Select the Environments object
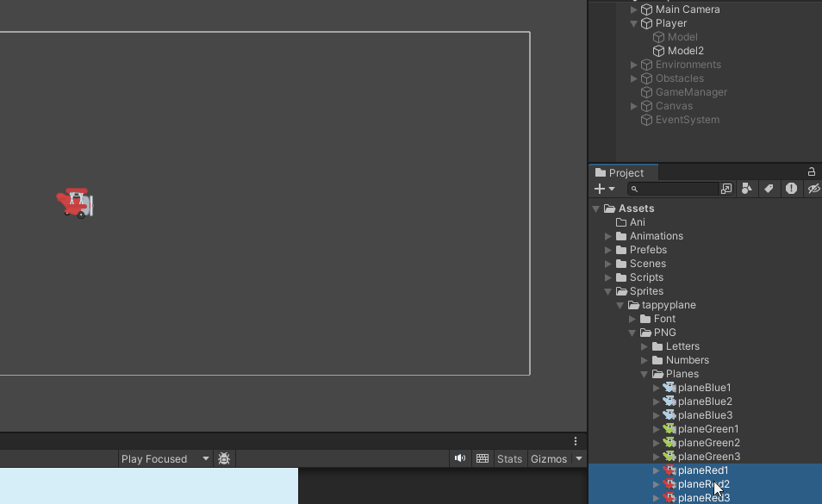The width and height of the screenshot is (822, 504). 688,65
